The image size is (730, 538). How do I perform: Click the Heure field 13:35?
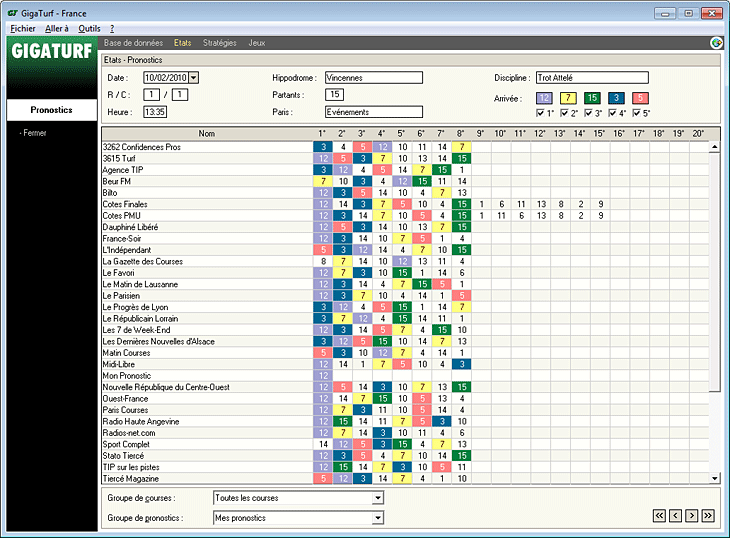pyautogui.click(x=155, y=112)
